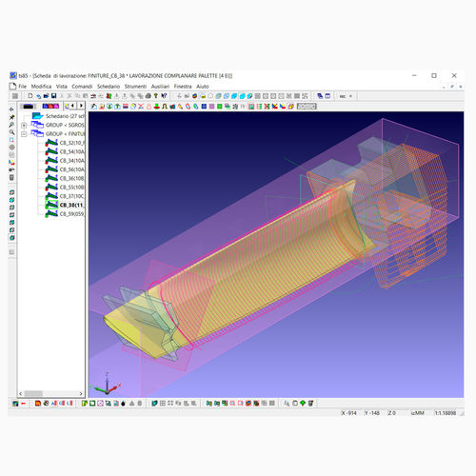476x476 pixels.
Task: Select the Schedario root tree item
Action: click(65, 116)
